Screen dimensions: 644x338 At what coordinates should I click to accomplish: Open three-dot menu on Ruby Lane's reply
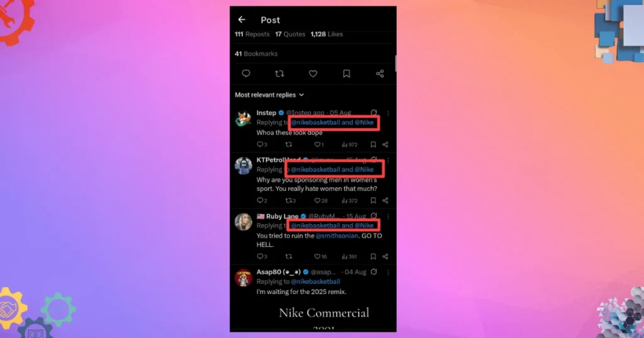pyautogui.click(x=388, y=216)
